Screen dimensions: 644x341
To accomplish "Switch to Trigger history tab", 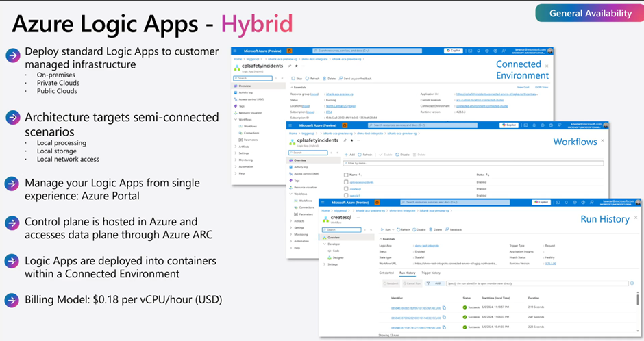I will click(x=431, y=273).
